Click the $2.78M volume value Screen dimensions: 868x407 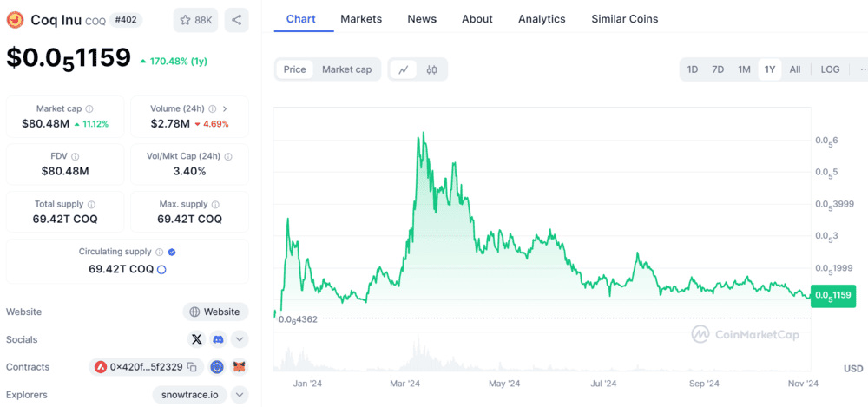coord(170,123)
